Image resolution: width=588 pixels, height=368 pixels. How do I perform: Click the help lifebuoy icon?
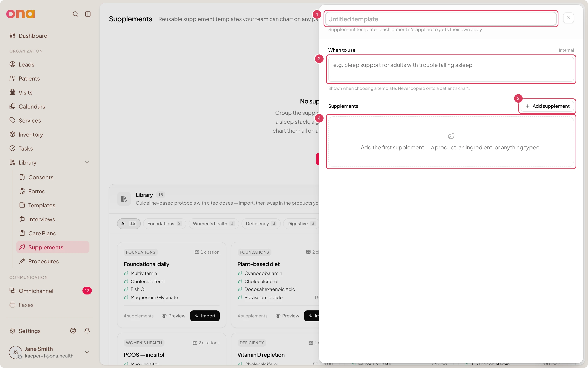pos(73,331)
